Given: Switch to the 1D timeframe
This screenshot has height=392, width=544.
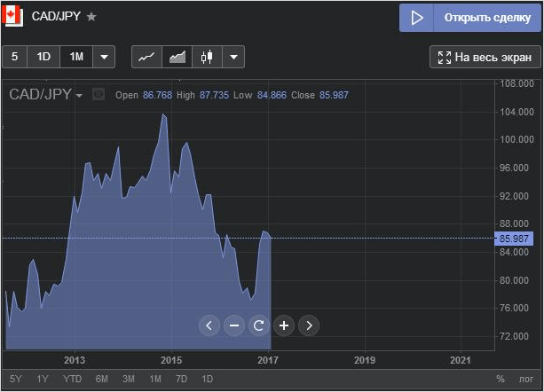Looking at the screenshot, I should 43,57.
